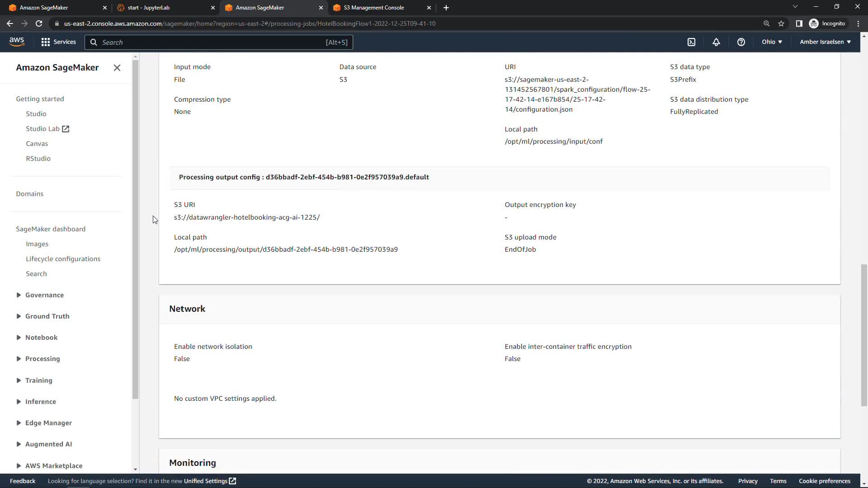
Task: Open the Services grid menu
Action: [58, 42]
